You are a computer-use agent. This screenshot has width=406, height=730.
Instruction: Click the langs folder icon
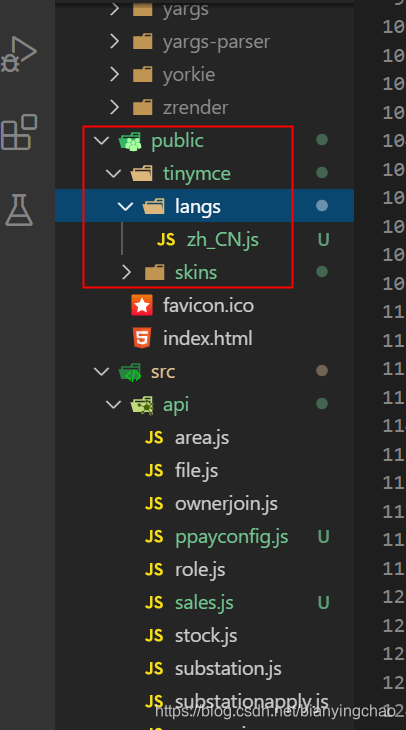coord(154,206)
